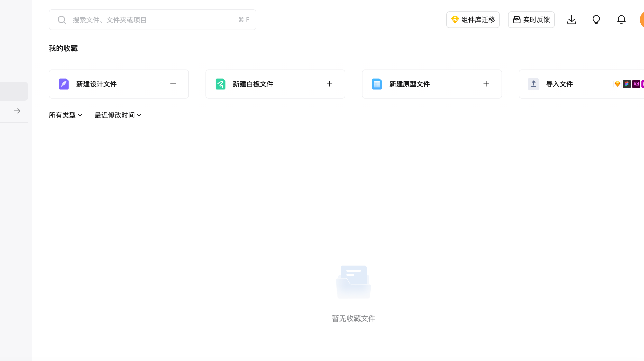Click the empty folder illustration

pos(354,282)
